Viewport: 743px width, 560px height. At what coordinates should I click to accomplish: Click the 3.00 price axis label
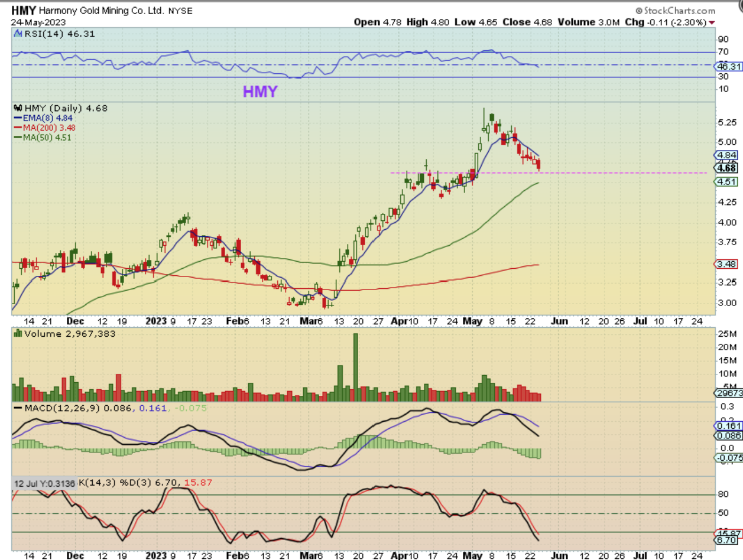pos(726,302)
